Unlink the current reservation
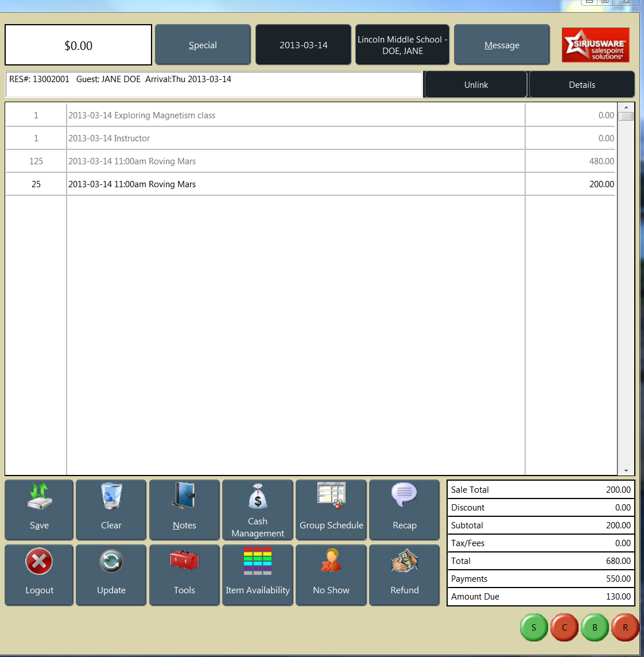 tap(475, 84)
